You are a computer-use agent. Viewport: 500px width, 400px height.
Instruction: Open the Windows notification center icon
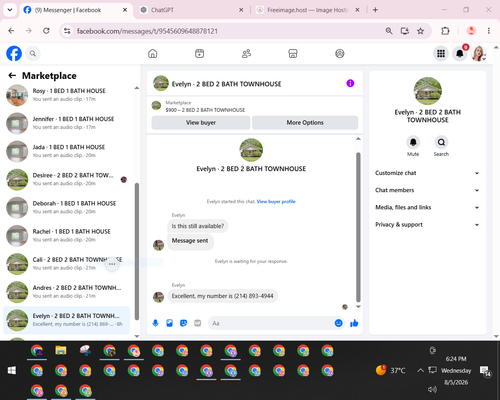(x=485, y=370)
